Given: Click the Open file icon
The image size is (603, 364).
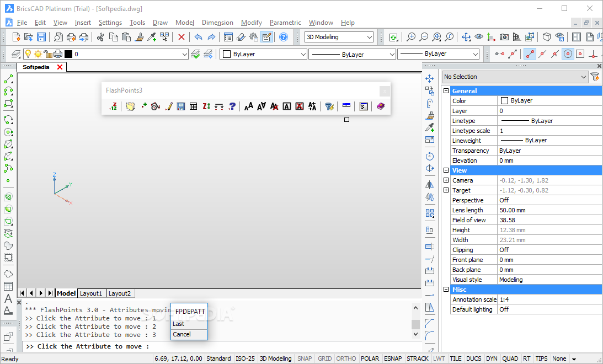Looking at the screenshot, I should [29, 37].
